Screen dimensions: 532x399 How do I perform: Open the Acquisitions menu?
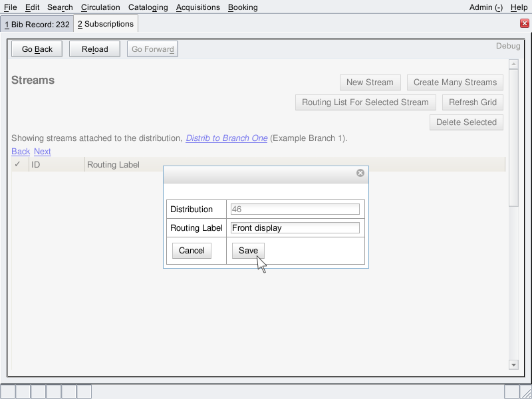[198, 7]
